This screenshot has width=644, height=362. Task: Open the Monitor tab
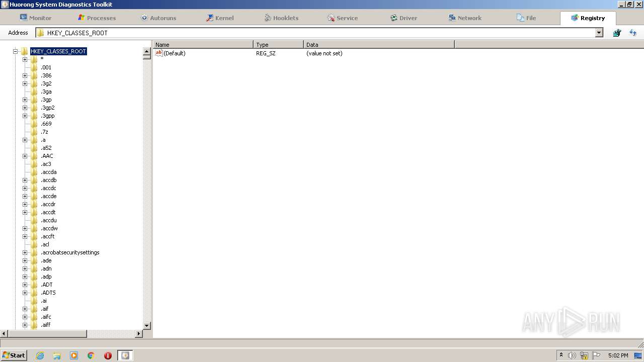coord(35,18)
